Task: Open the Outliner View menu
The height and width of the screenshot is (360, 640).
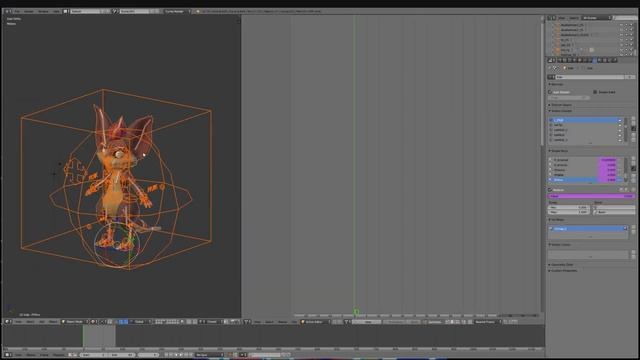Action: (562, 18)
